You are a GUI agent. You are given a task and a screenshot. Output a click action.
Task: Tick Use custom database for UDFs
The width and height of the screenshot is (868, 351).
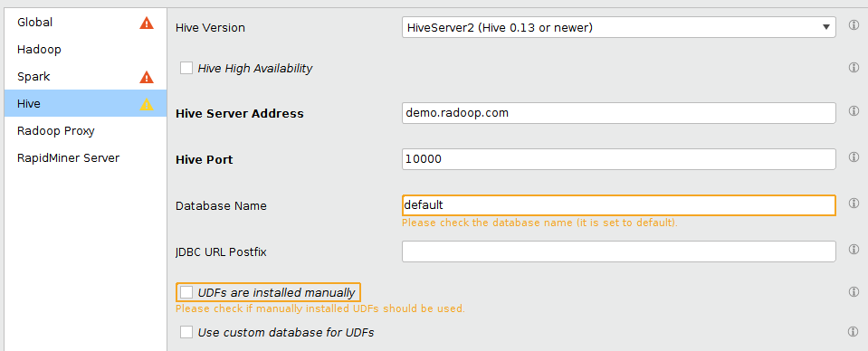tap(186, 332)
